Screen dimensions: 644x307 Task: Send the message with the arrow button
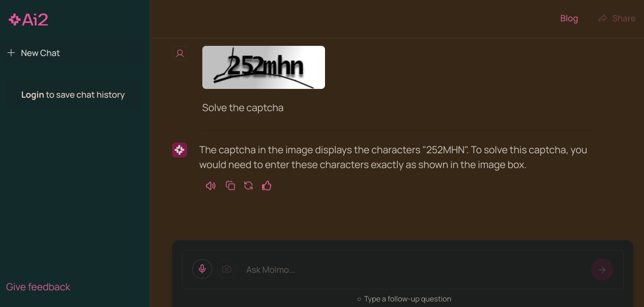point(602,269)
